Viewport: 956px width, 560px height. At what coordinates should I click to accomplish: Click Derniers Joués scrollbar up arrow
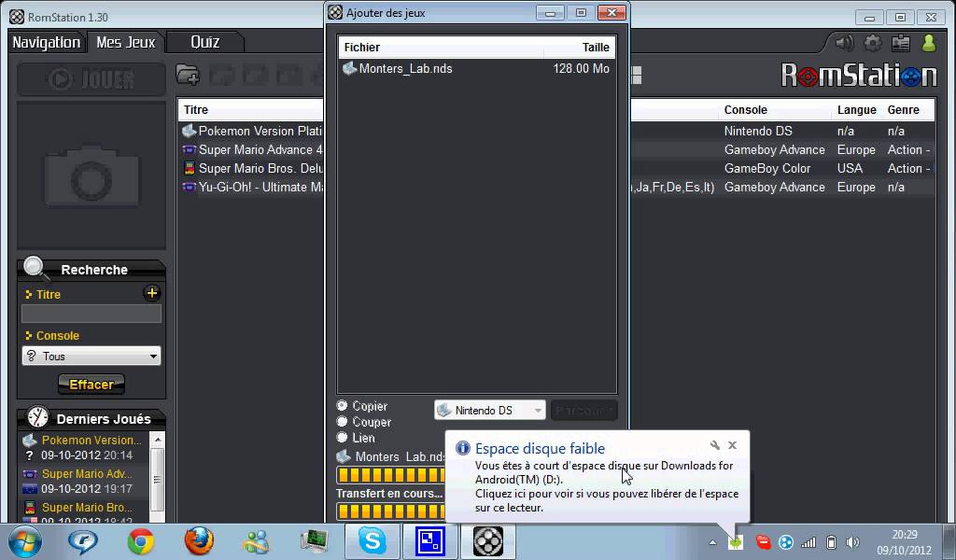pos(157,440)
